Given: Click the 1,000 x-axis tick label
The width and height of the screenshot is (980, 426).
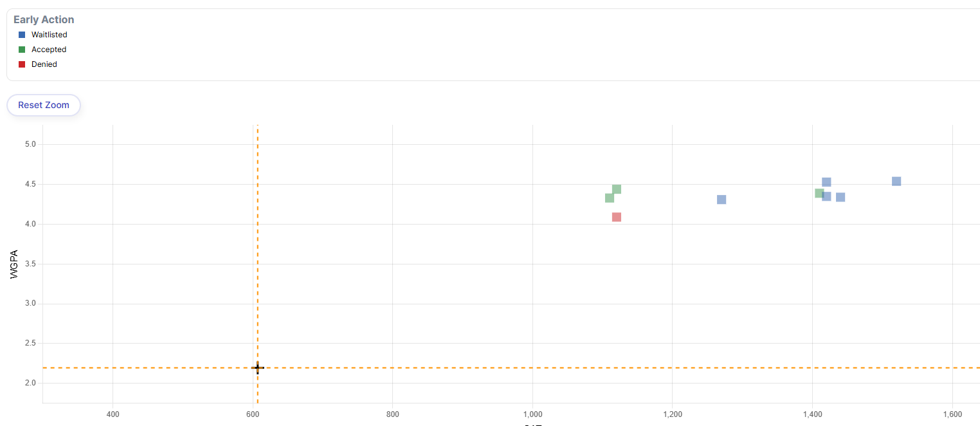Looking at the screenshot, I should coord(532,413).
